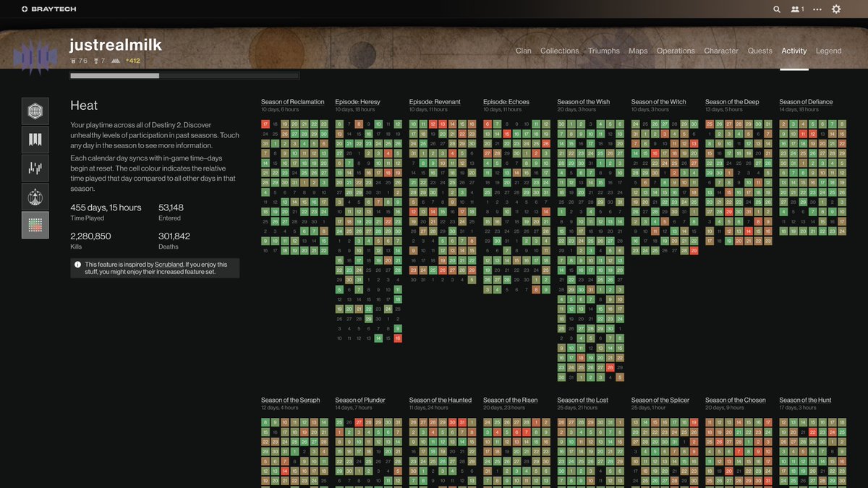Click the yellow +412 power bonus

tap(133, 61)
